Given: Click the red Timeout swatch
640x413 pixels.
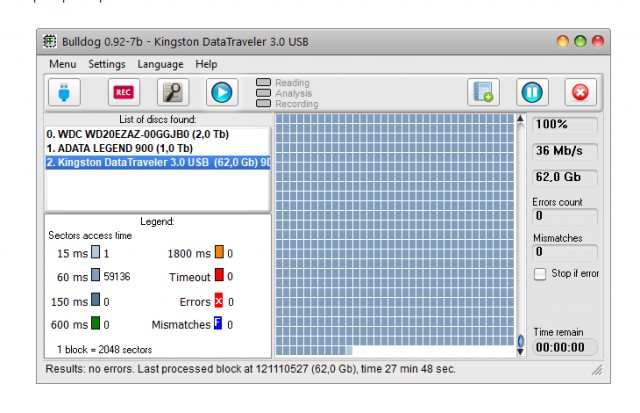Looking at the screenshot, I should 219,275.
